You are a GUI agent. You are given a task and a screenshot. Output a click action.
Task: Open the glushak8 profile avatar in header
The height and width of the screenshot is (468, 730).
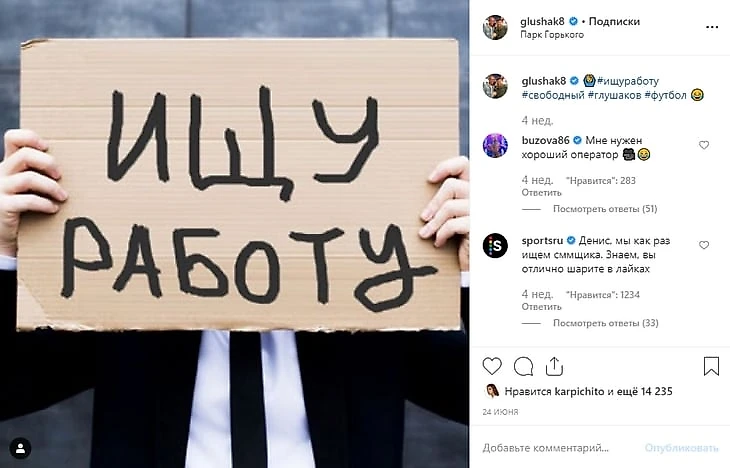[x=495, y=27]
